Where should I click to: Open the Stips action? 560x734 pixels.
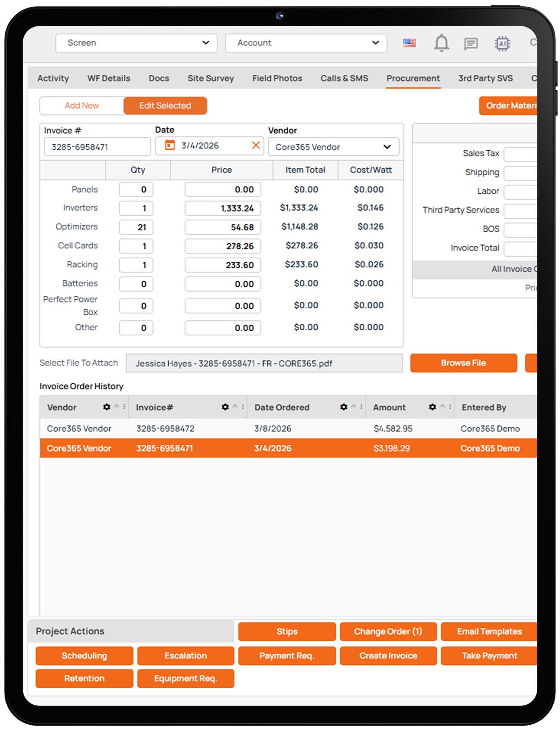coord(287,631)
